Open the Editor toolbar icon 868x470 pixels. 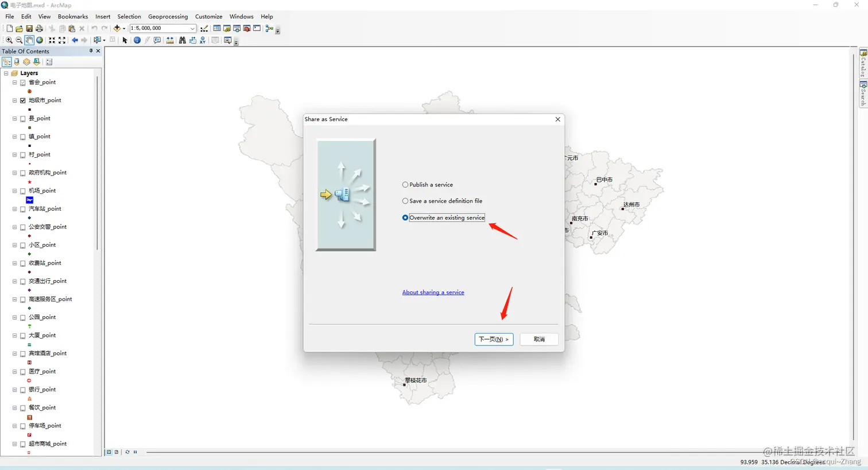point(204,28)
